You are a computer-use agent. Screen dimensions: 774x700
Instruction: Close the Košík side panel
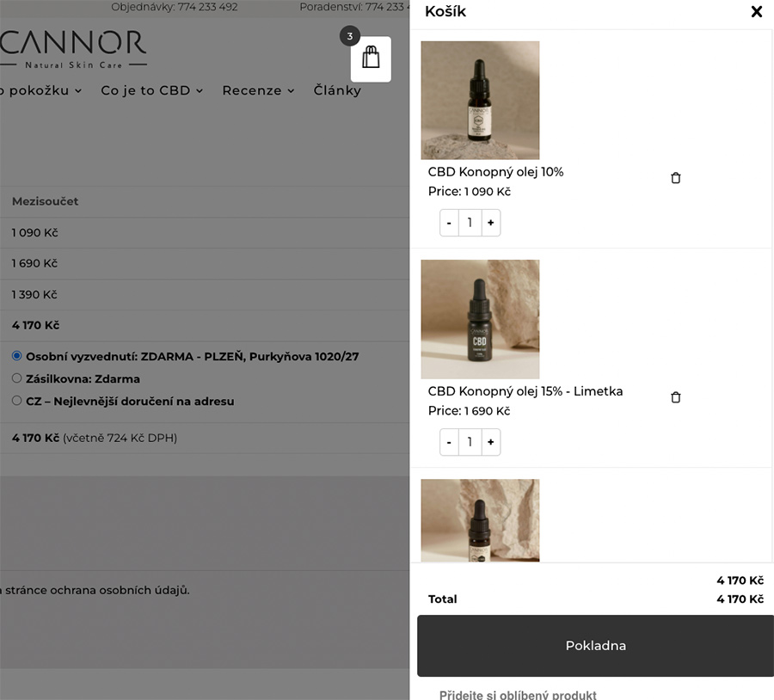[756, 12]
